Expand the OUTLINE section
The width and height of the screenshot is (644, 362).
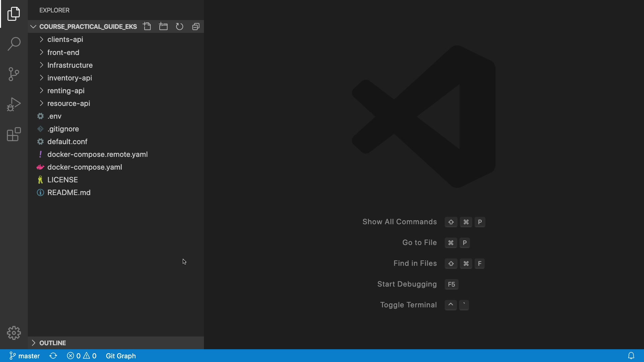(x=53, y=343)
